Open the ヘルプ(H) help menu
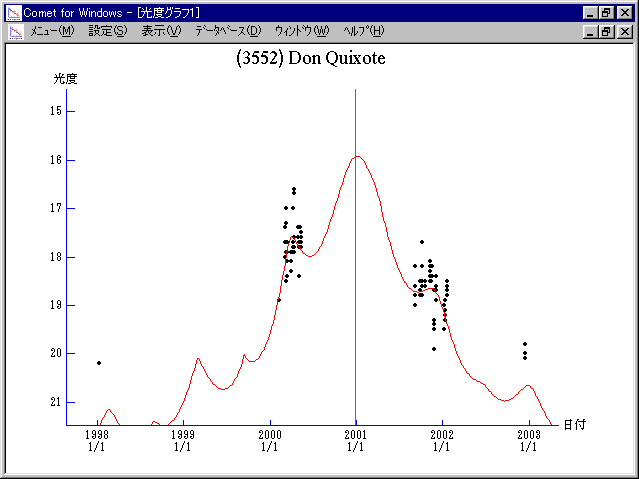This screenshot has height=479, width=639. coord(363,31)
